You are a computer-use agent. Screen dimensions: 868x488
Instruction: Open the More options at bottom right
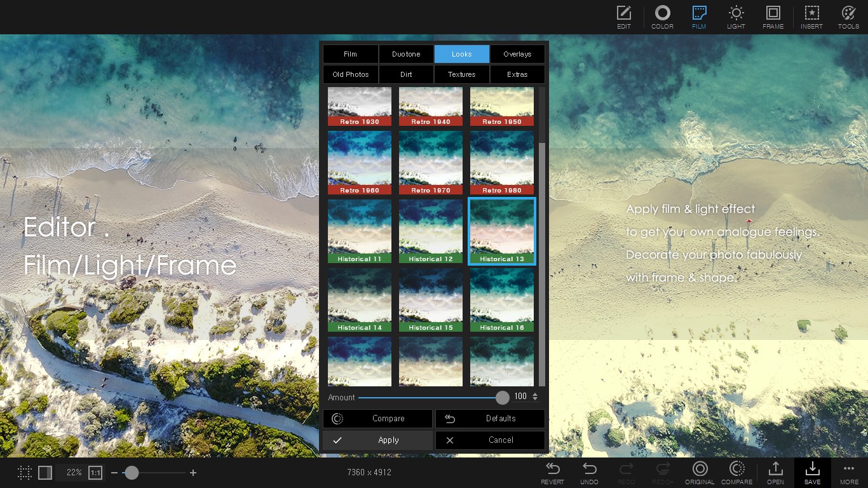(849, 471)
